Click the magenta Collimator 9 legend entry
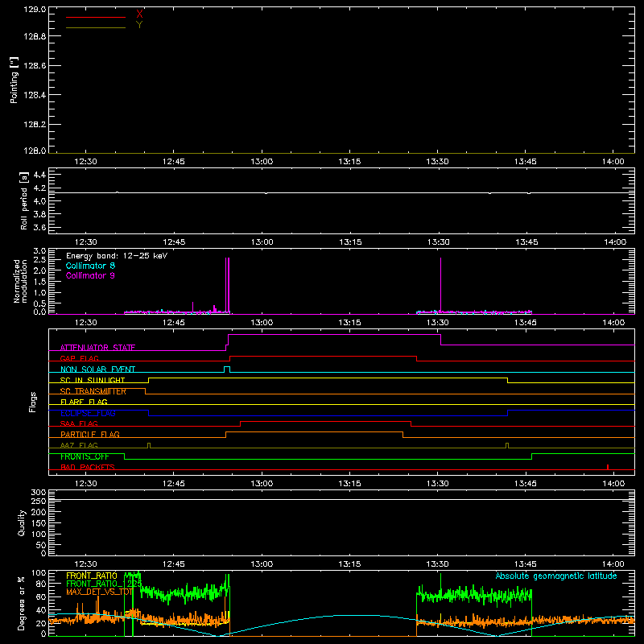This screenshot has width=644, height=644. (x=90, y=275)
